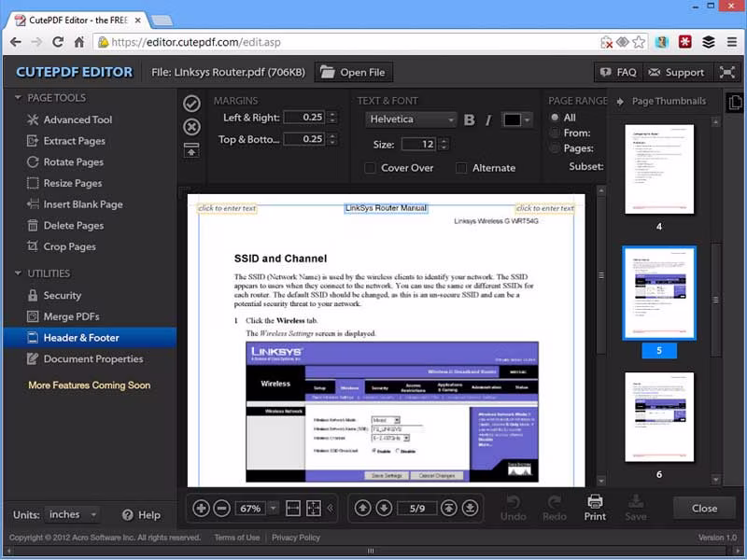Fit whole page in view icon

click(314, 508)
